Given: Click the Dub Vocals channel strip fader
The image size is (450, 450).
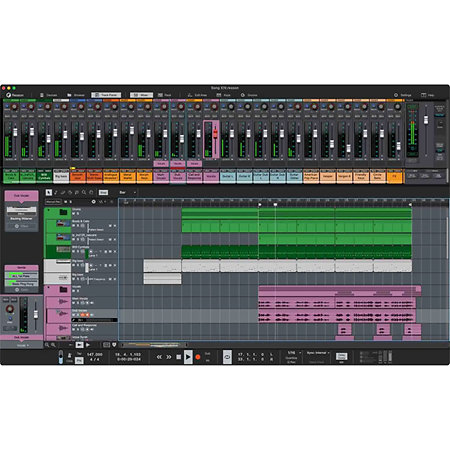Looking at the screenshot, I should (x=36, y=314).
